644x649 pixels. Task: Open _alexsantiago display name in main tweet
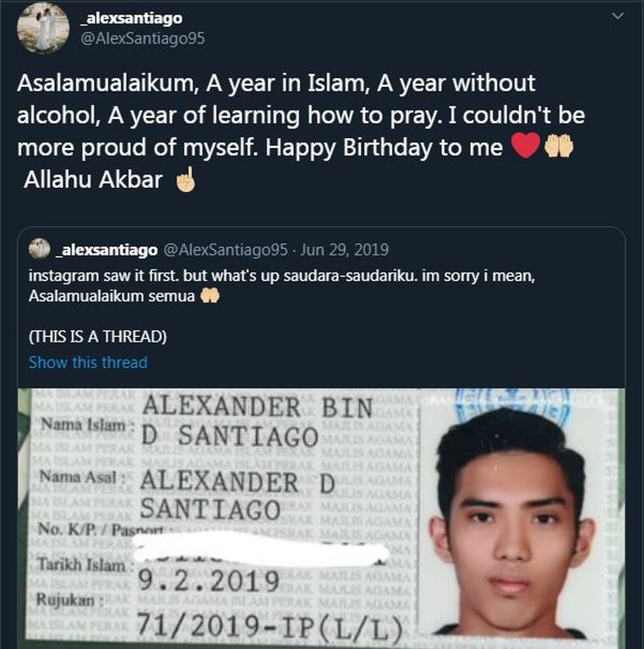pos(132,18)
